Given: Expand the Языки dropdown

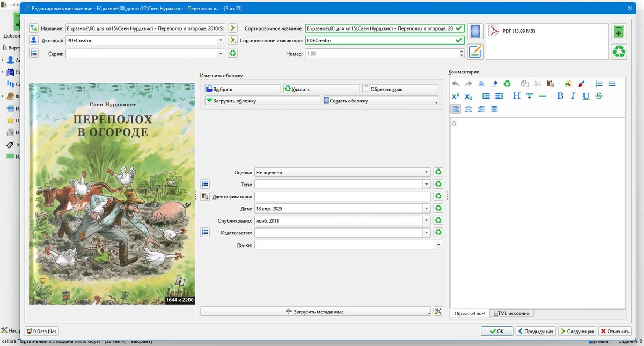Looking at the screenshot, I should coord(438,245).
